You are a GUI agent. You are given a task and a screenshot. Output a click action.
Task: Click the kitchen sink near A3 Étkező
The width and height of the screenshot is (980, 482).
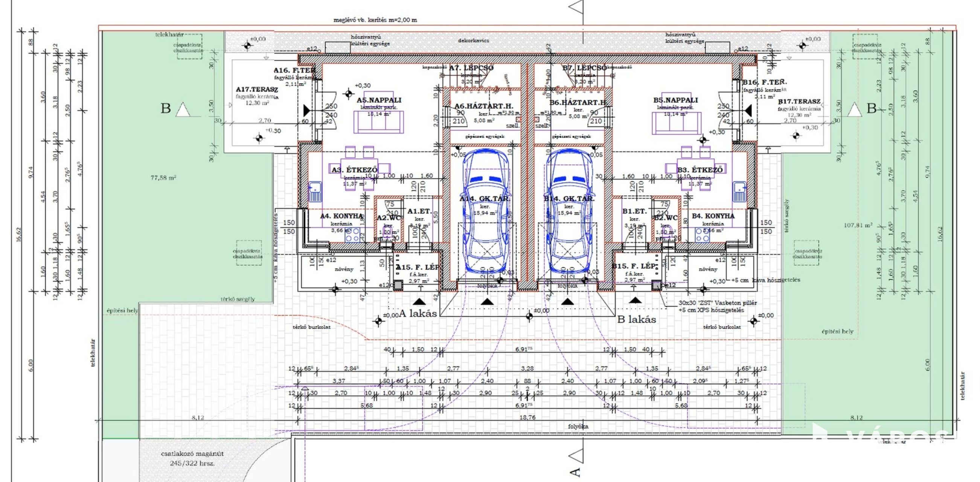point(315,192)
